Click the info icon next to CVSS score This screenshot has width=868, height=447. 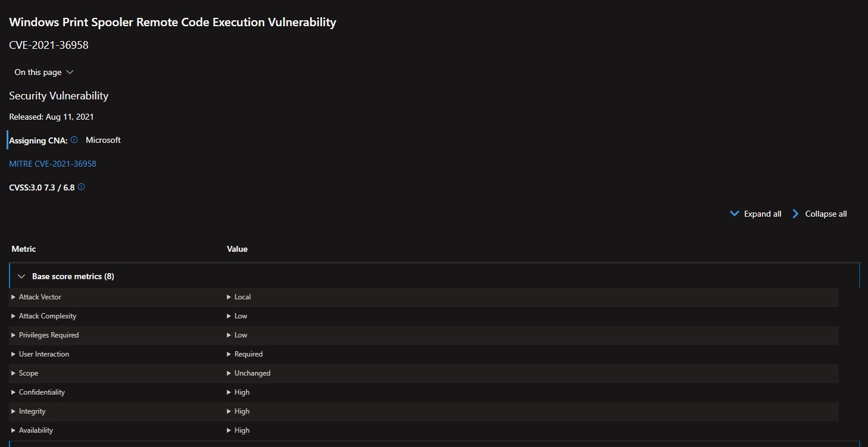click(82, 187)
